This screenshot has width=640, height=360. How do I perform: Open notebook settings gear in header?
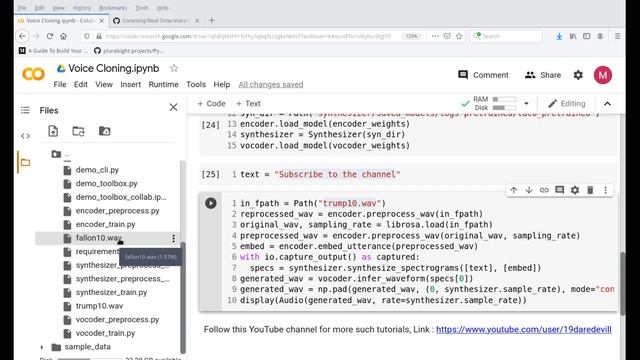pyautogui.click(x=578, y=75)
